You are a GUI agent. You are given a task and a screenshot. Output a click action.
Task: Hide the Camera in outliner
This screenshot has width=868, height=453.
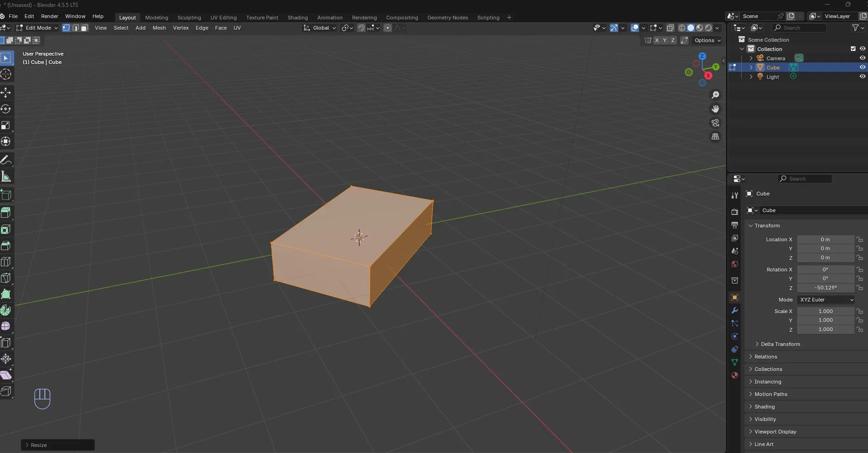[x=862, y=58]
